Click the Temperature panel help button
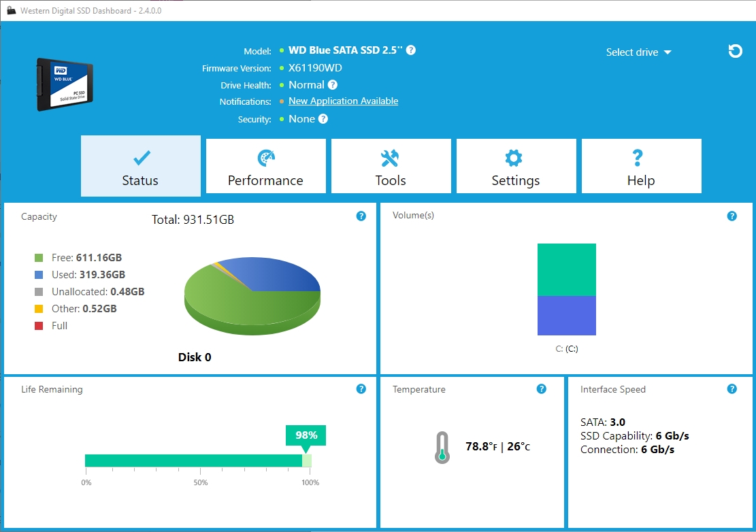756x532 pixels. (542, 388)
